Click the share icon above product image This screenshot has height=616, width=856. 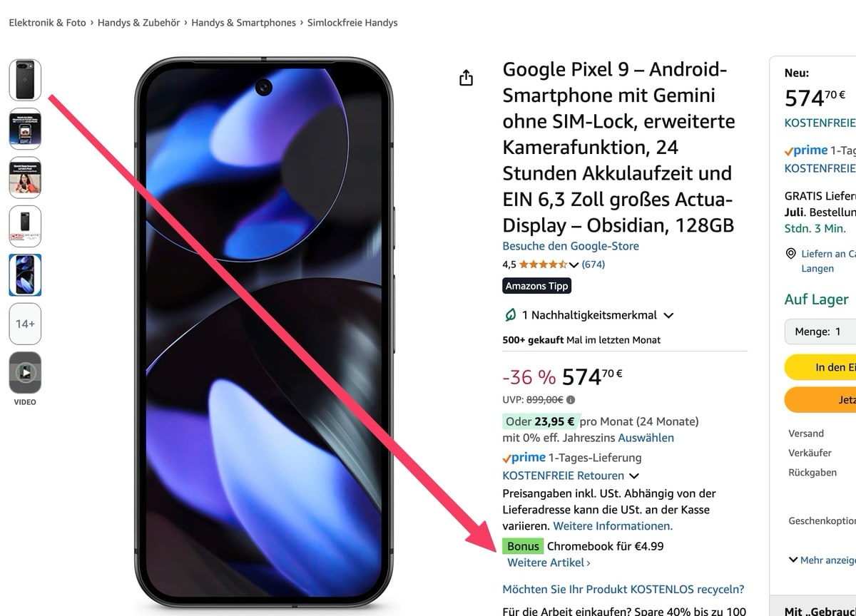click(x=466, y=78)
